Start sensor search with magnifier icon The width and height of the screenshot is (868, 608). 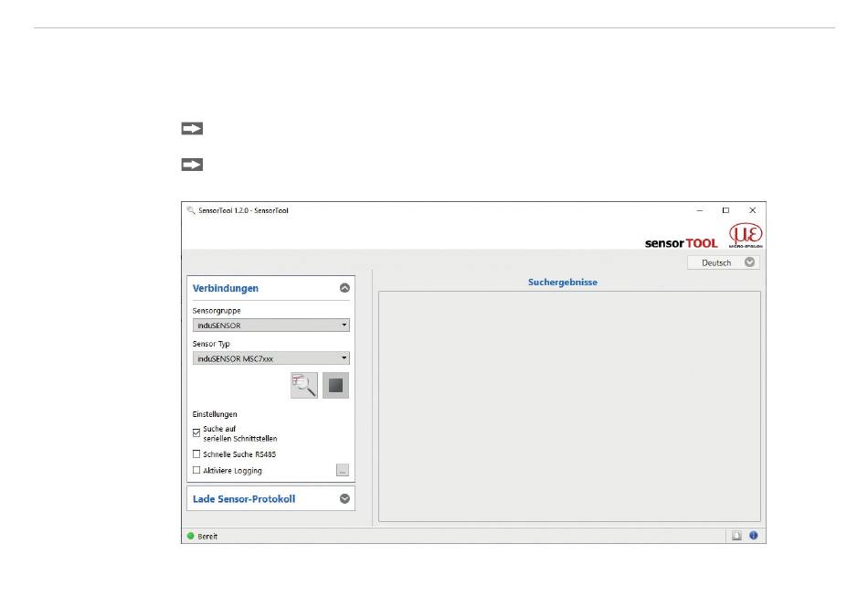pyautogui.click(x=304, y=386)
